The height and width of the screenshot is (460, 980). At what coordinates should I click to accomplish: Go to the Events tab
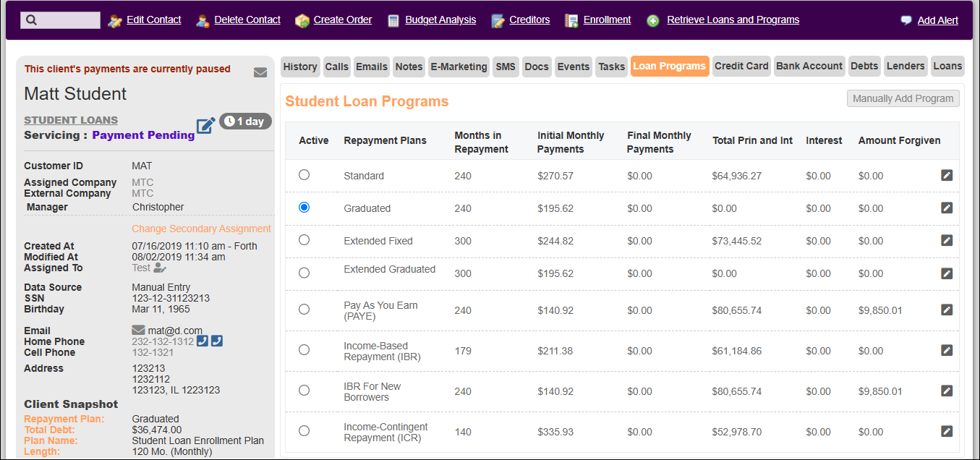coord(574,67)
